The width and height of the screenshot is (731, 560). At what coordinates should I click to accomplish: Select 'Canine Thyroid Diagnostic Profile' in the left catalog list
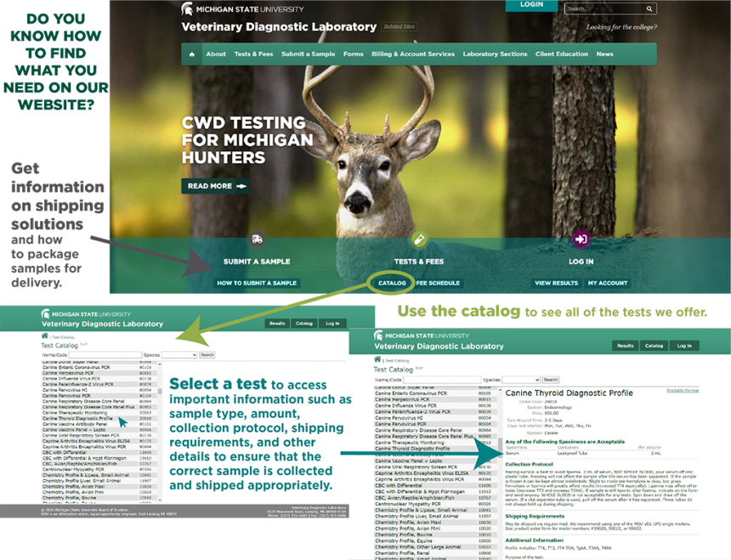pos(77,418)
